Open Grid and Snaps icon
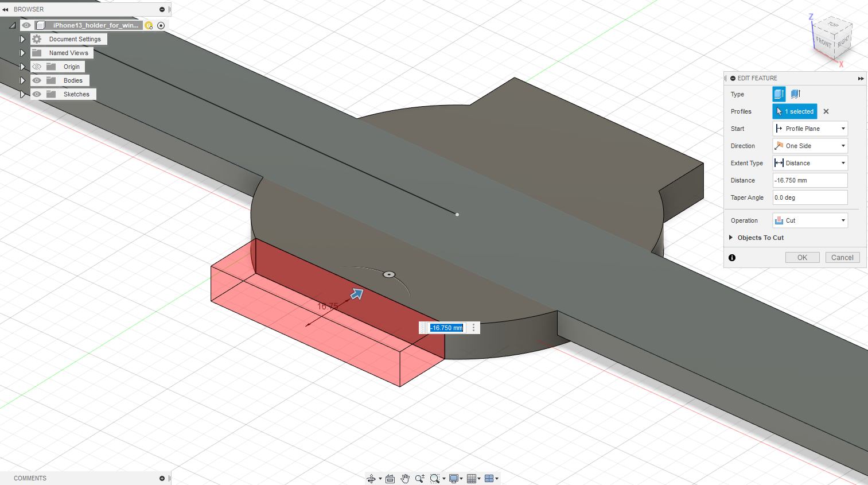The image size is (868, 485). pyautogui.click(x=472, y=479)
